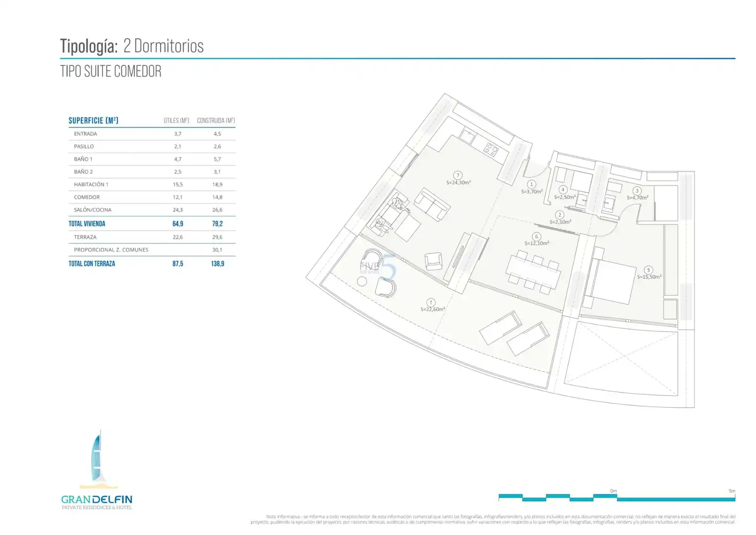Image resolution: width=756 pixels, height=535 pixels.
Task: Click the Gran Delfin tower logo
Action: click(99, 459)
